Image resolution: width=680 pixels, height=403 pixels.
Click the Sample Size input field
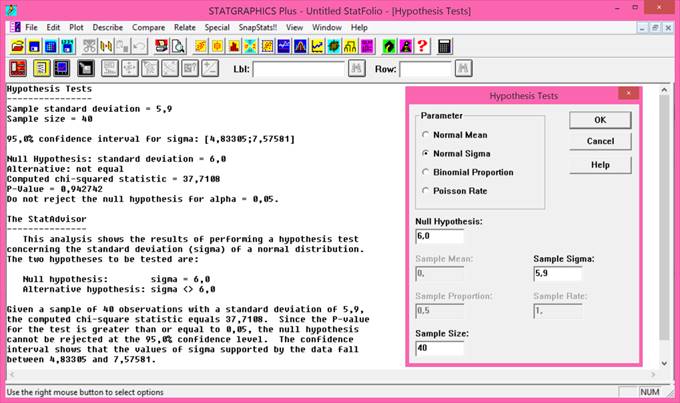click(x=440, y=348)
